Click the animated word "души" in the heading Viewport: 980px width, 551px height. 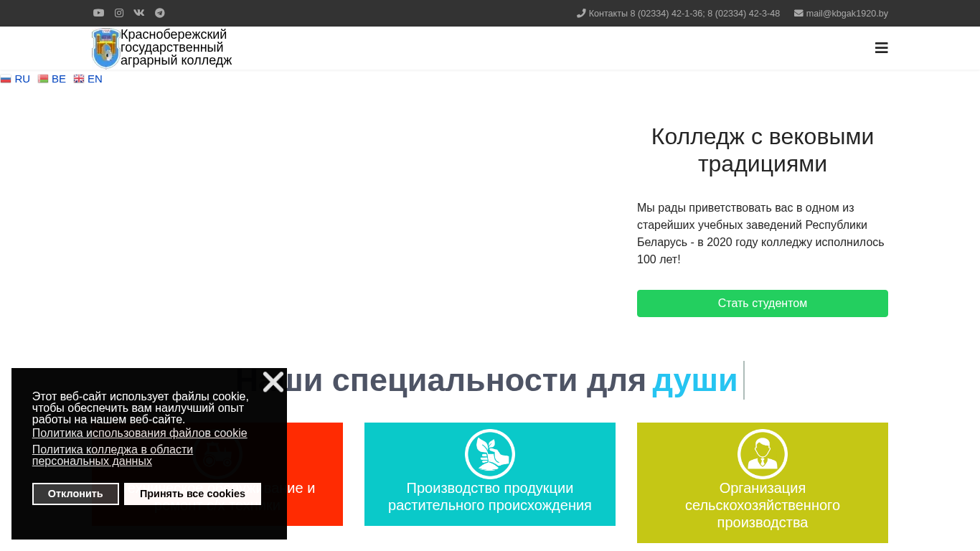694,380
